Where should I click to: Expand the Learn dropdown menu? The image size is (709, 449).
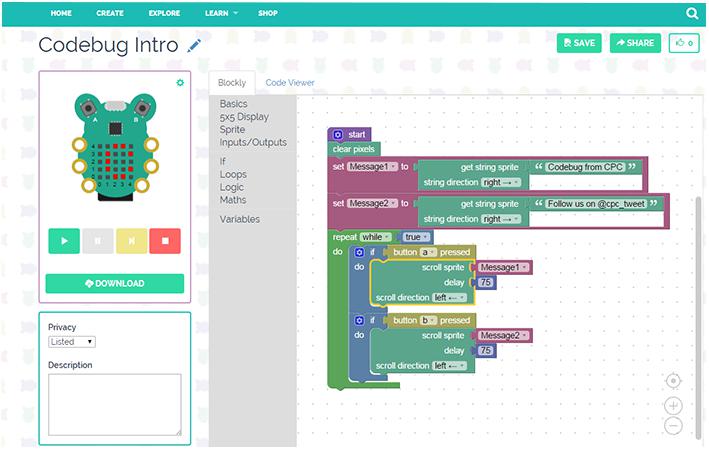(221, 13)
